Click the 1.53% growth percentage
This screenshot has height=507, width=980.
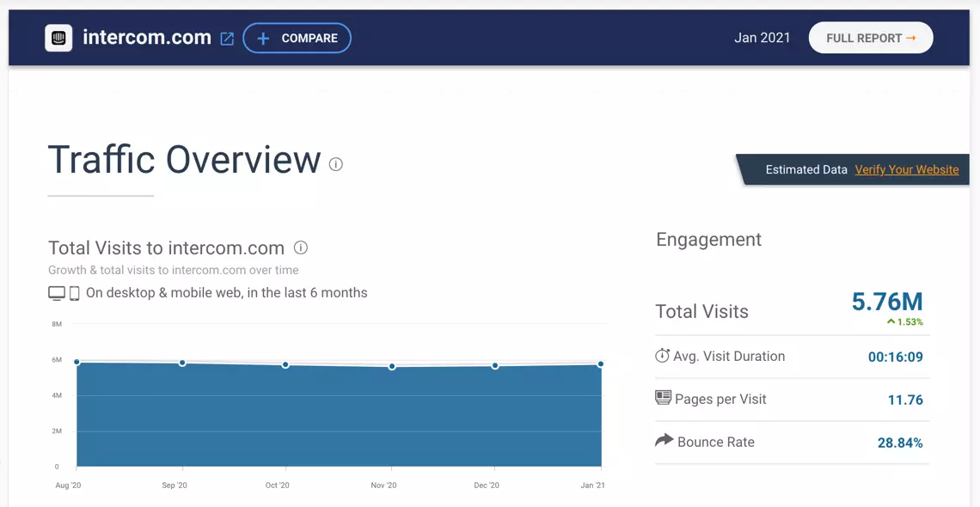pos(910,322)
